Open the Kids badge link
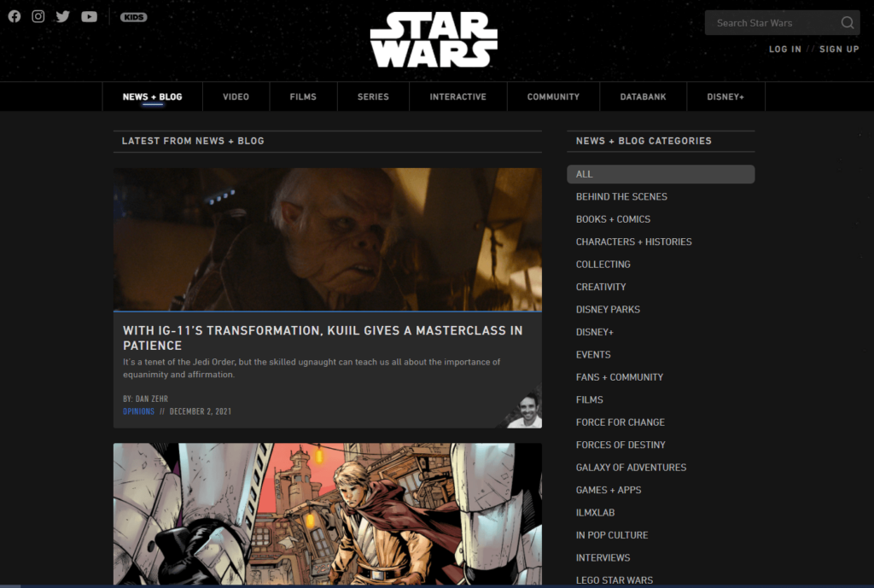Image resolution: width=874 pixels, height=588 pixels. pyautogui.click(x=134, y=17)
